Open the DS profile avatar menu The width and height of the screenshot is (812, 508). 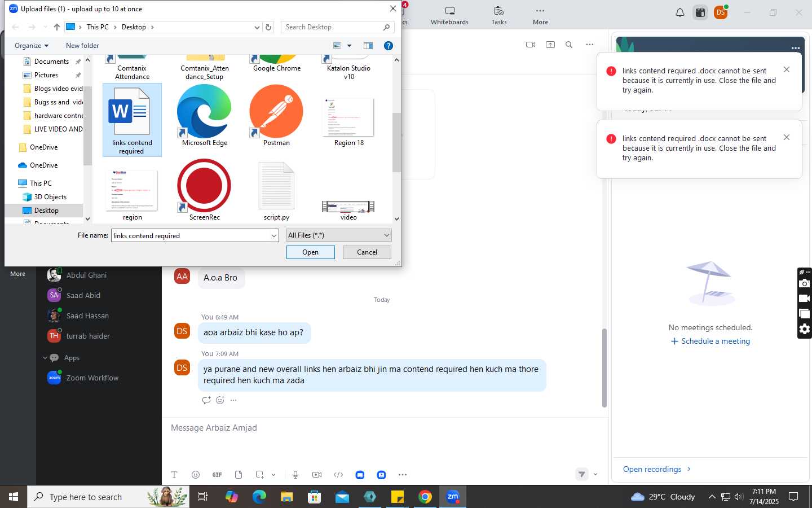click(721, 12)
